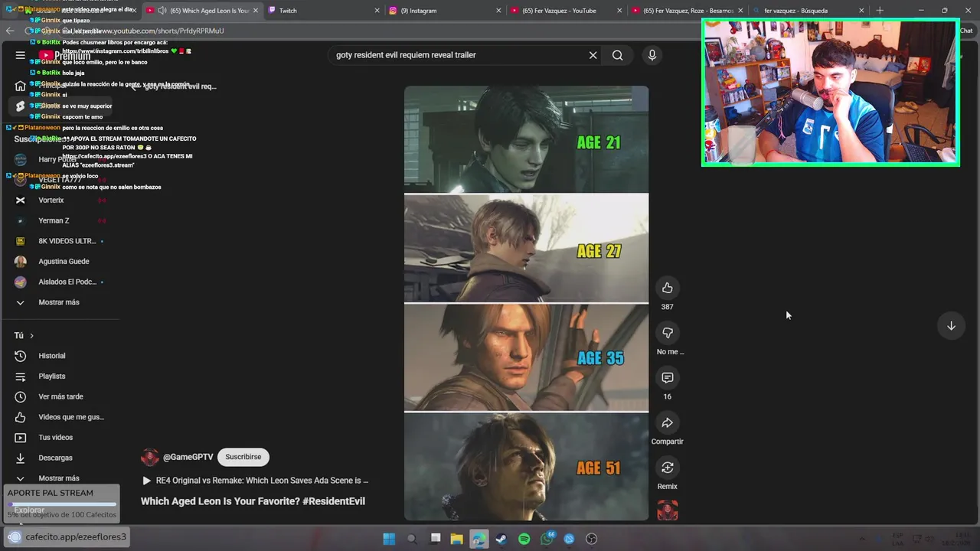The image size is (980, 551).
Task: Open Historial in sidebar
Action: (x=52, y=356)
